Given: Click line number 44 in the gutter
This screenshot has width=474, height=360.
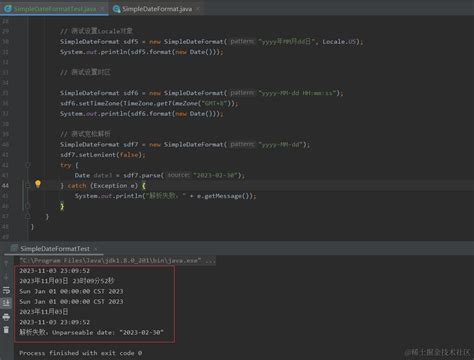Looking at the screenshot, I should pos(6,185).
